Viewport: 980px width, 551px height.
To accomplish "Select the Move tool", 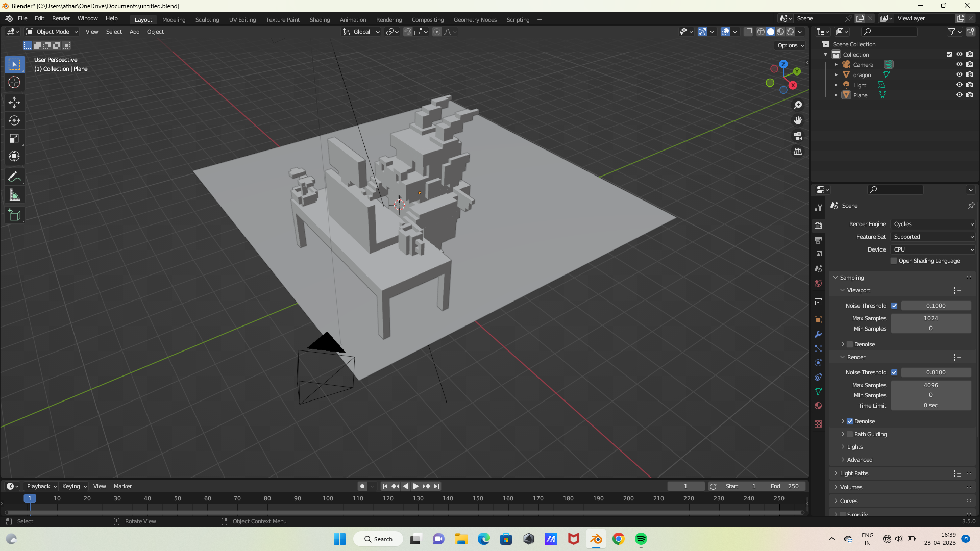I will (x=14, y=103).
